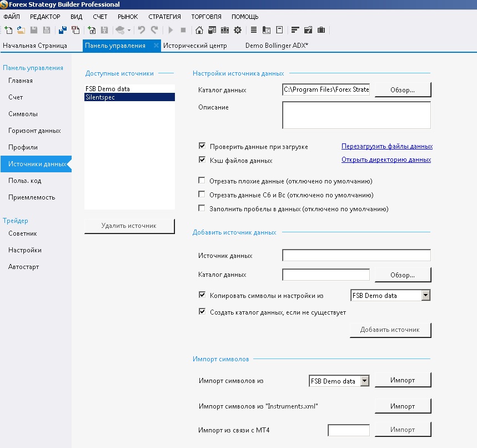Click the Описание text area
The height and width of the screenshot is (448, 477).
click(x=357, y=115)
